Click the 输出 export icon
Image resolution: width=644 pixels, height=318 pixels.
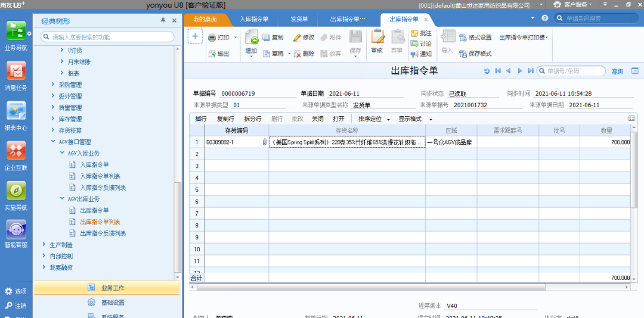[x=212, y=54]
